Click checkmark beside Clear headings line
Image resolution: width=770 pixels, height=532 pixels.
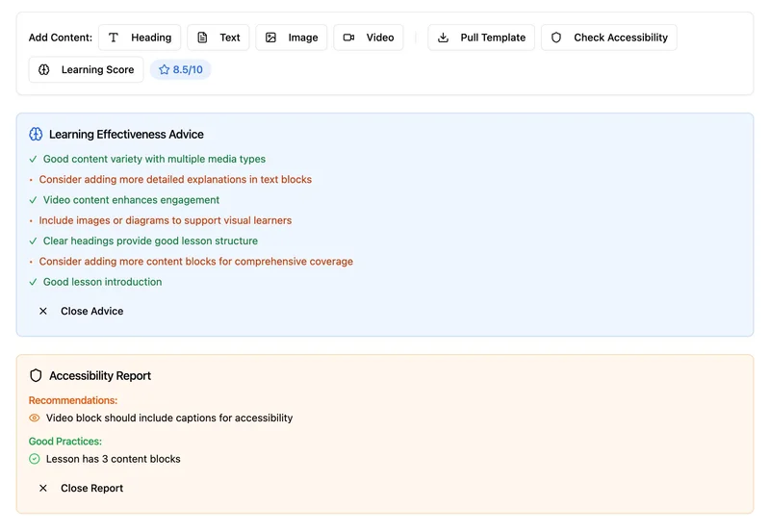[x=33, y=241]
